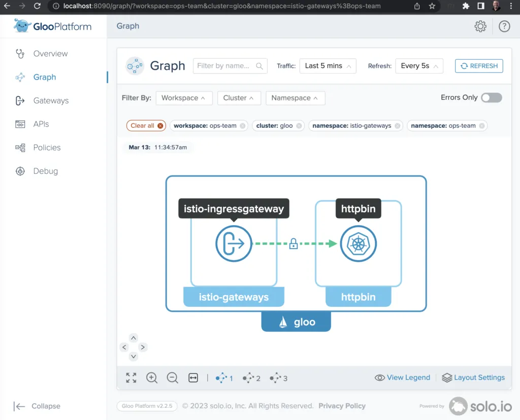
Task: Go back with browser back arrow
Action: coord(7,6)
